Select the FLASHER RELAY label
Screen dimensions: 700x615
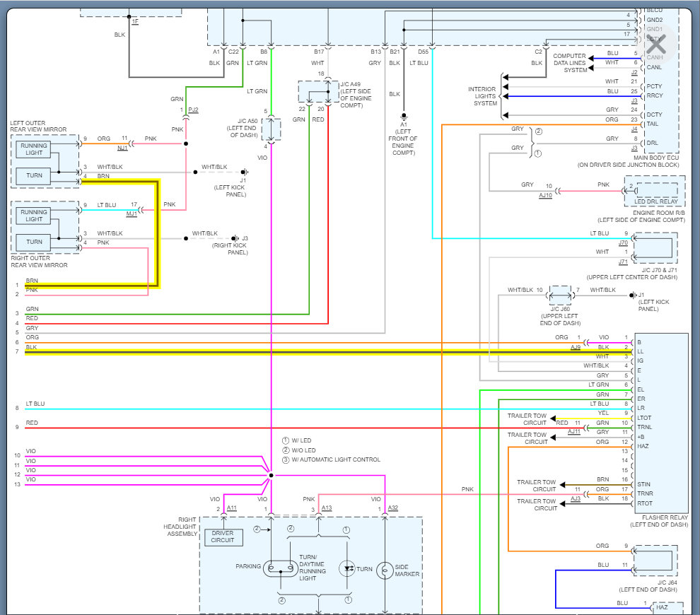[x=665, y=517]
